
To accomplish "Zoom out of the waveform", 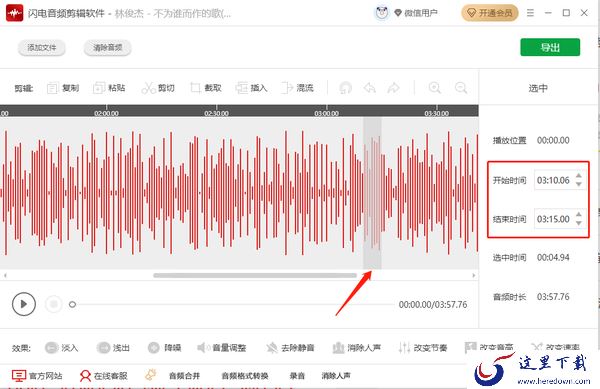I will (x=461, y=88).
